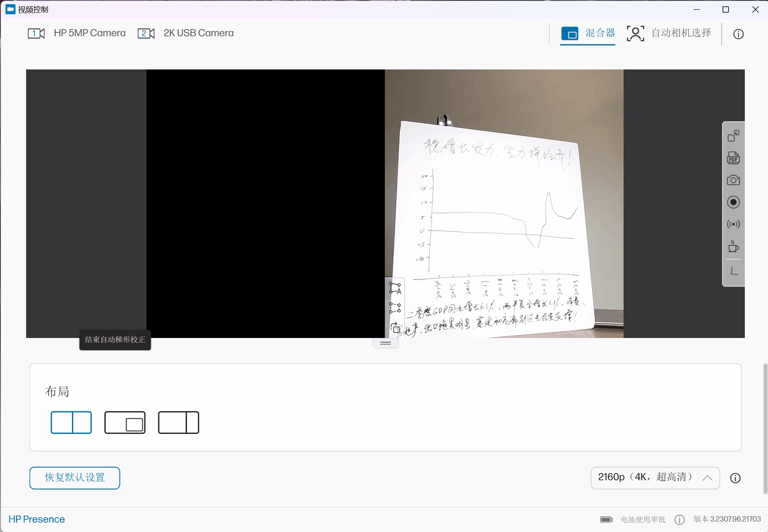Take a snapshot with the camera icon
The height and width of the screenshot is (532, 768).
733,180
